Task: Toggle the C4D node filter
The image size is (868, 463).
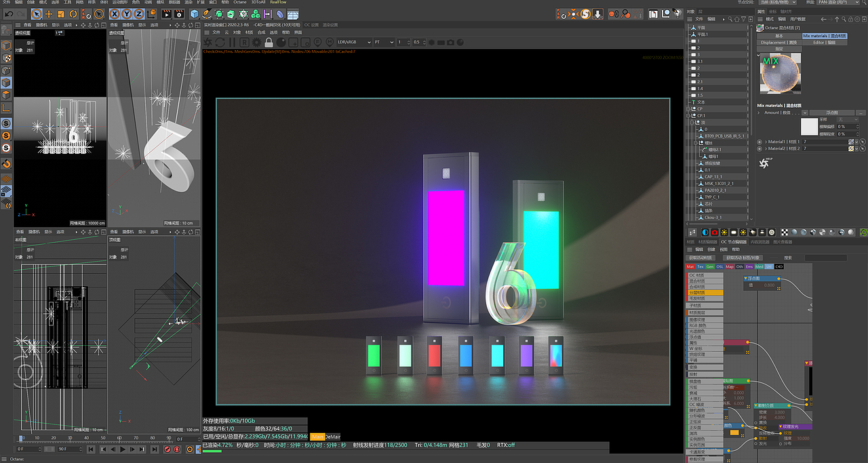Action: point(779,266)
